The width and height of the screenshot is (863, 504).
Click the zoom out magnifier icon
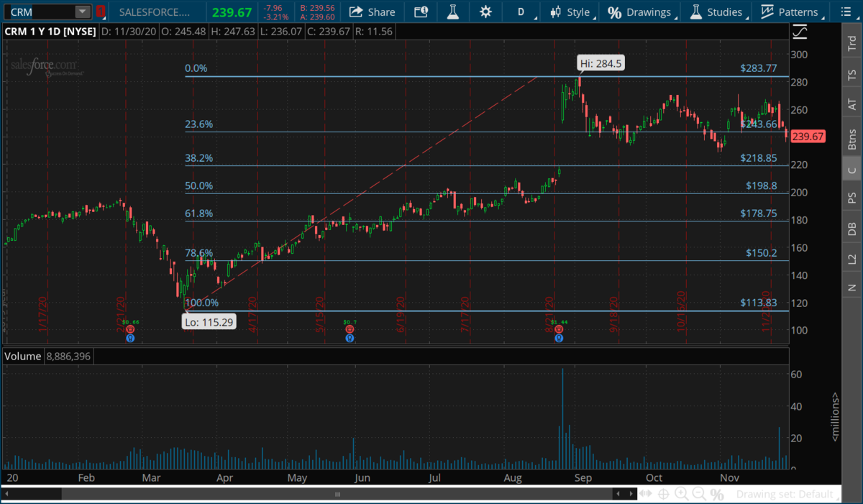pyautogui.click(x=699, y=494)
